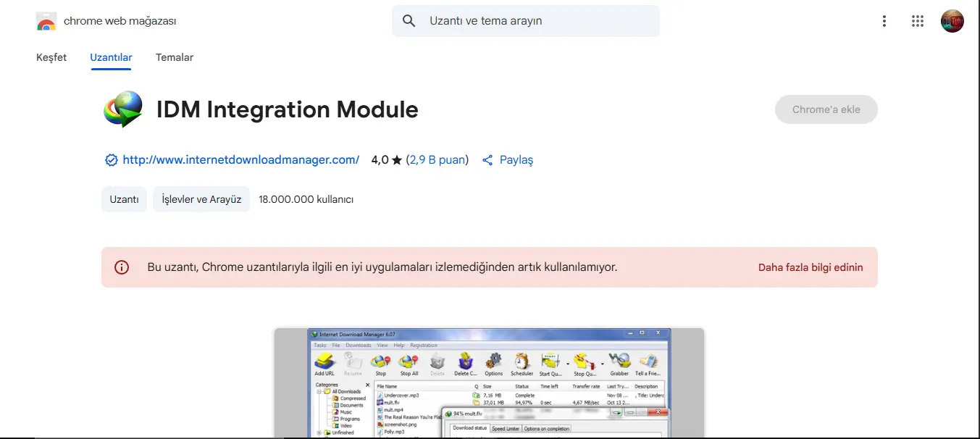Click the info icon in the warning banner
This screenshot has width=980, height=439.
point(122,267)
